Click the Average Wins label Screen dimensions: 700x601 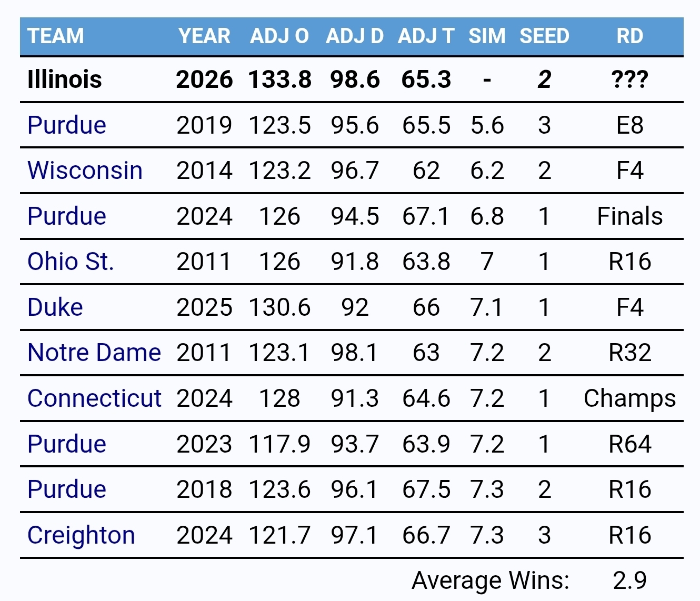pyautogui.click(x=491, y=580)
